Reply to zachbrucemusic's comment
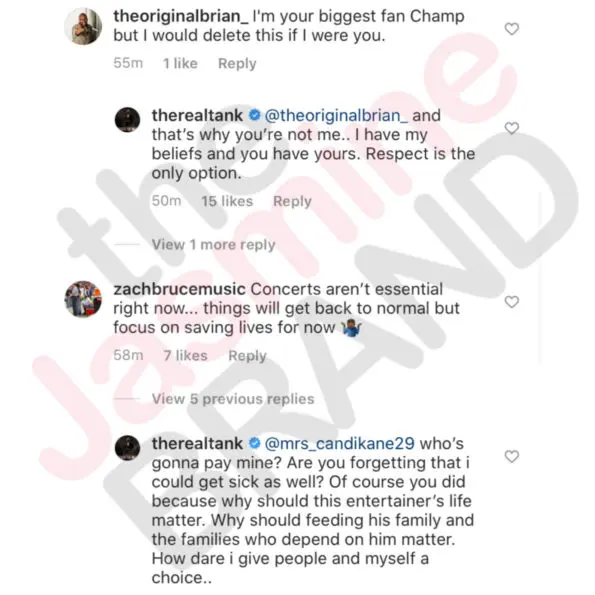This screenshot has width=595, height=595. coord(247,356)
